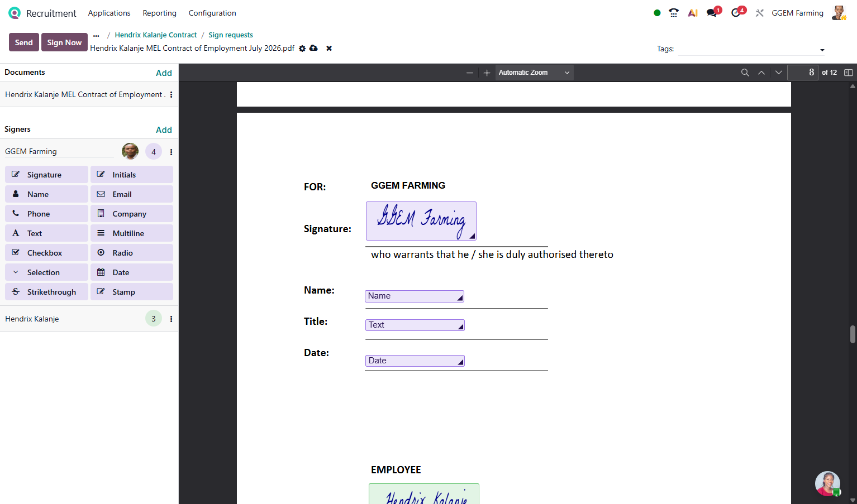Screen dimensions: 857x504
Task: Select the Name placeholder field in PDF
Action: (x=415, y=296)
